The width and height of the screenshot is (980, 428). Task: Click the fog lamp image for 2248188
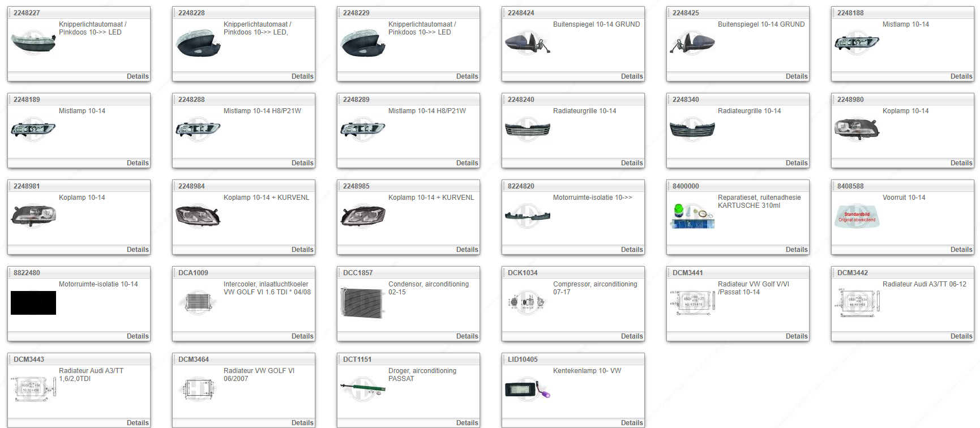[857, 43]
